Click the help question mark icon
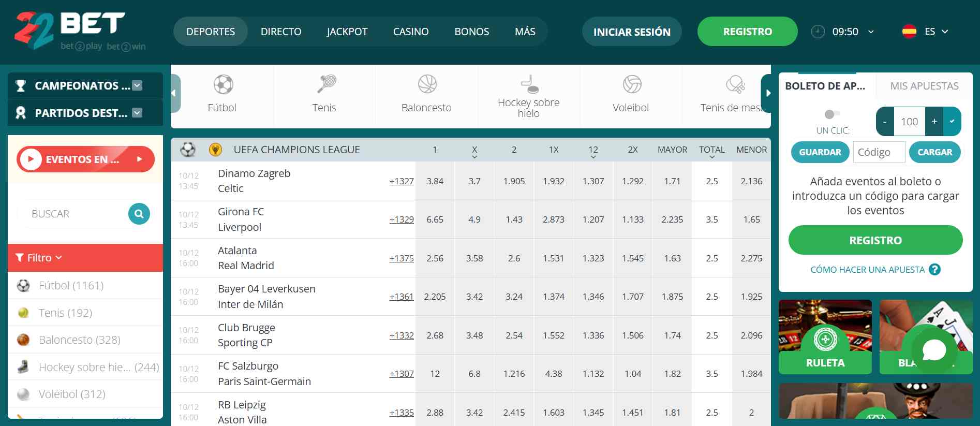980x426 pixels. click(x=934, y=270)
